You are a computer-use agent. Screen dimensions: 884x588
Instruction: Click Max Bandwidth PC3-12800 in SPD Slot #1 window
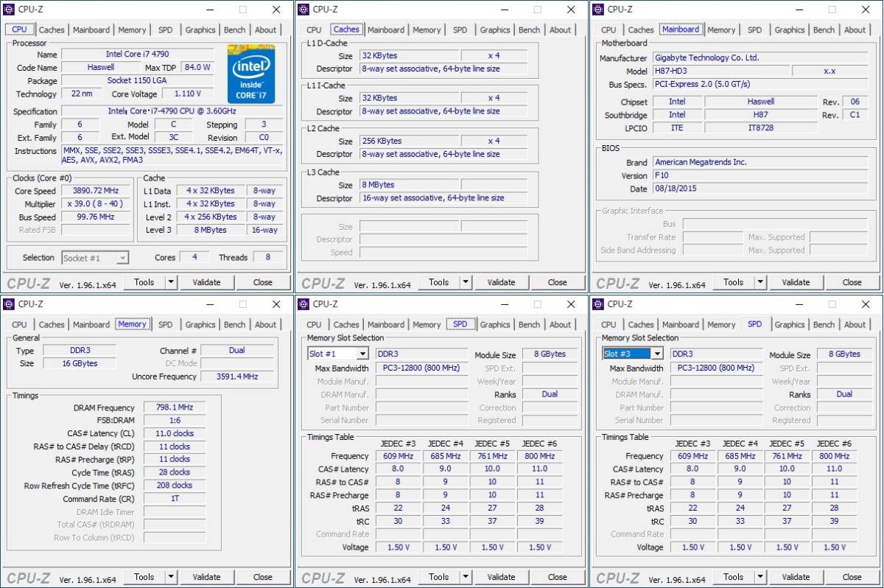click(421, 368)
